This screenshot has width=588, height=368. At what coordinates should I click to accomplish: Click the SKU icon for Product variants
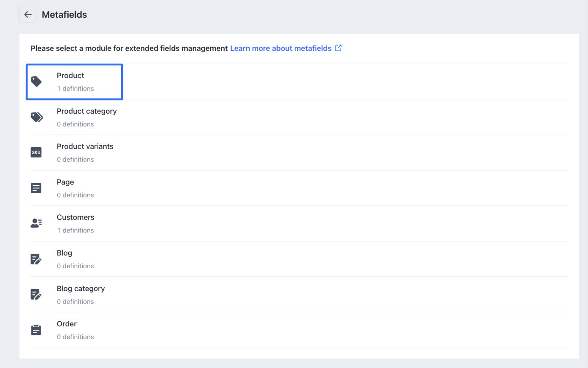point(36,152)
